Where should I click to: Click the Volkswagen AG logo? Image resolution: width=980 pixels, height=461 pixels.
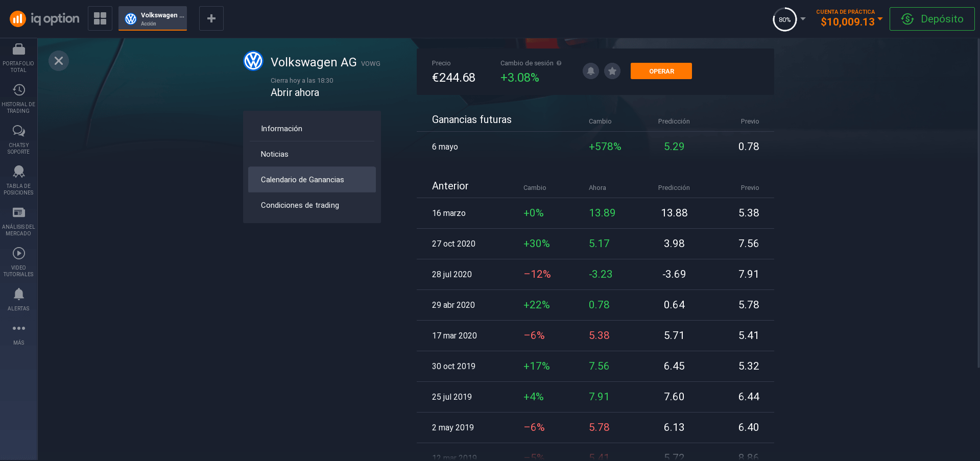(x=253, y=61)
